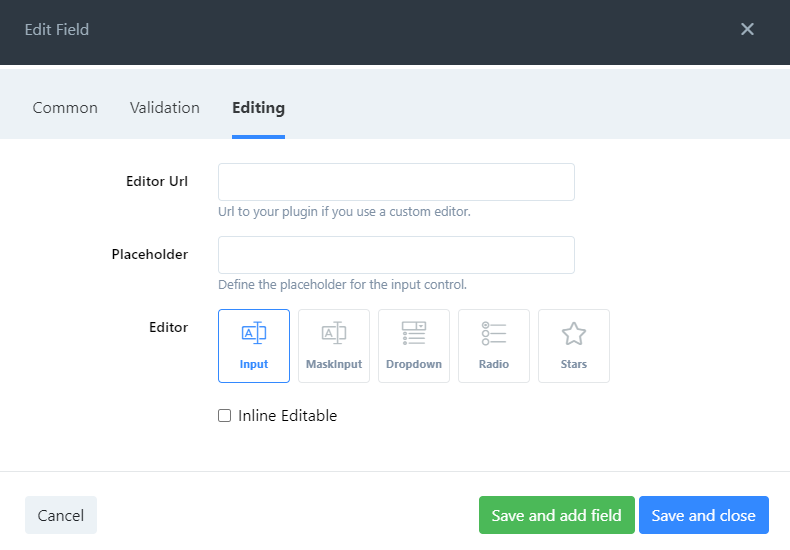
Task: Click the Placeholder field label
Action: [x=150, y=254]
